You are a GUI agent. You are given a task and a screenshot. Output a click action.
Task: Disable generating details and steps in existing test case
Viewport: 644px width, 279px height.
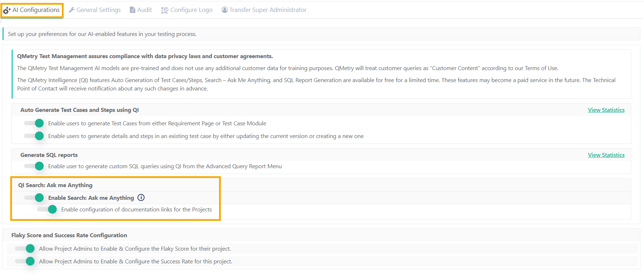[34, 136]
